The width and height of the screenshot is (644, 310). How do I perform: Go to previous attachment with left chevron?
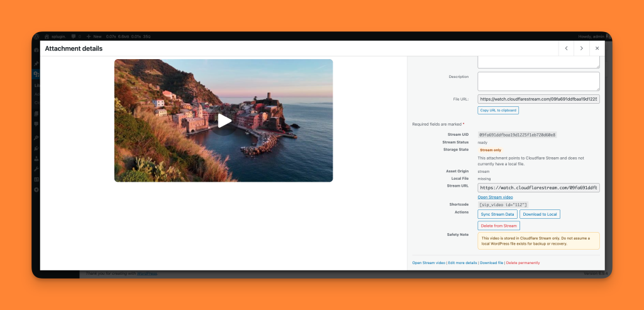pos(566,48)
